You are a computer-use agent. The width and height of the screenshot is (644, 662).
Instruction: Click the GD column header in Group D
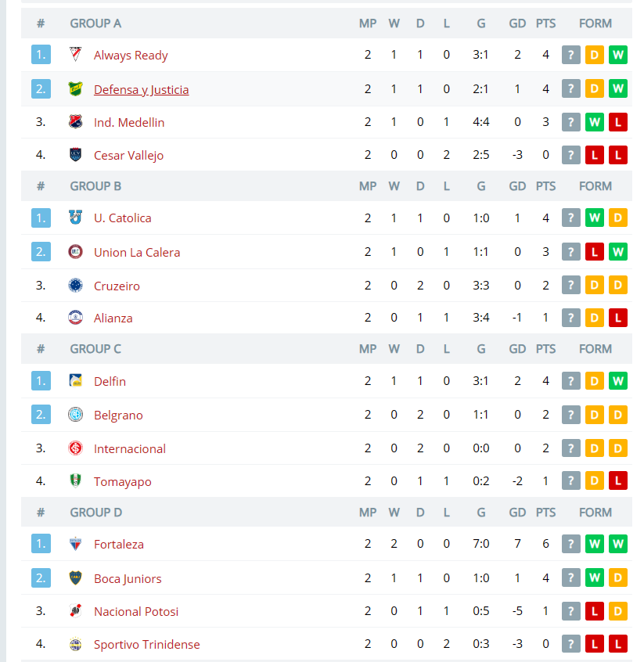pos(517,512)
